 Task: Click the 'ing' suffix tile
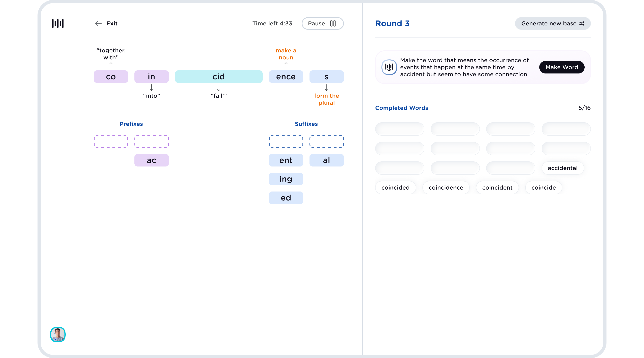coord(285,179)
